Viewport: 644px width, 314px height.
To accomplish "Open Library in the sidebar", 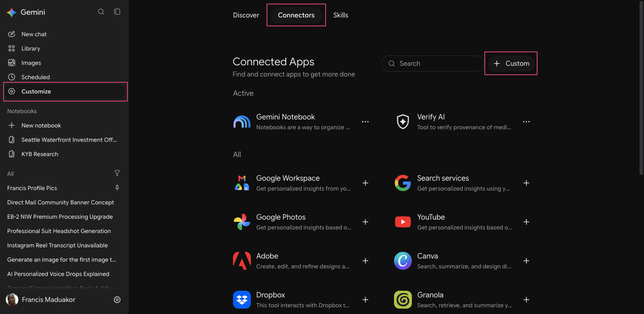I will click(x=64, y=48).
